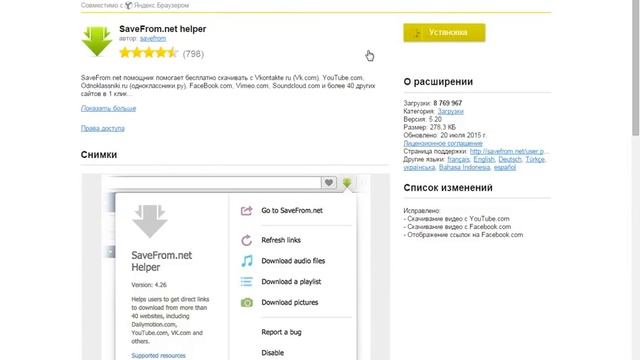Open the savefrom author link

(153, 39)
